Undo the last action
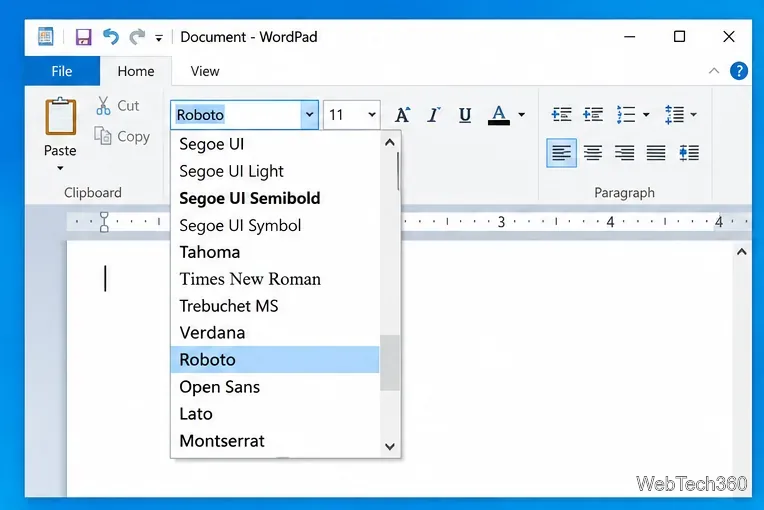The image size is (764, 510). 111,37
